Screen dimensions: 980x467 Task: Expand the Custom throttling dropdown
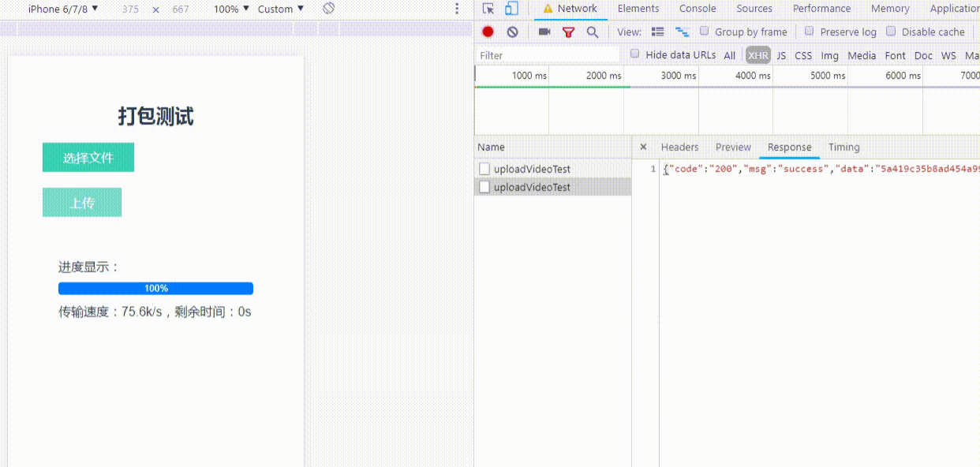pos(280,9)
